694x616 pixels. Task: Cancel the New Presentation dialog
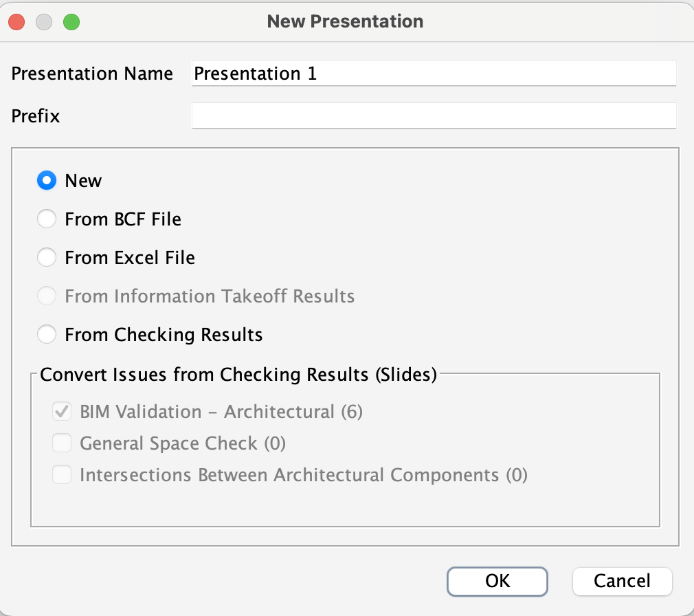(x=622, y=581)
